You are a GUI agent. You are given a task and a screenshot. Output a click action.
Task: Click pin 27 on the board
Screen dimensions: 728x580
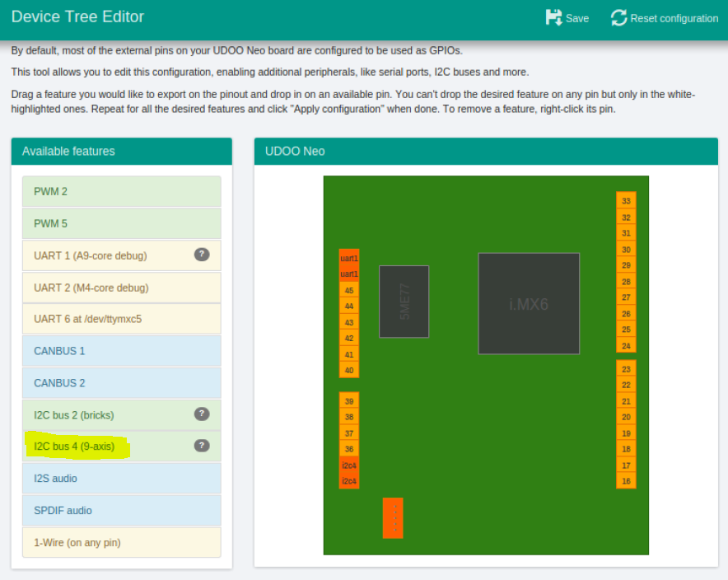click(627, 297)
